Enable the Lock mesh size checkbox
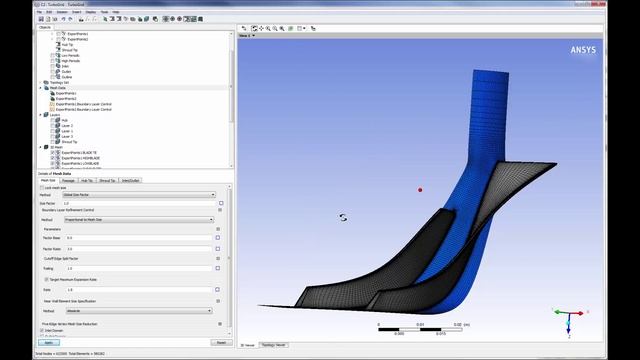 coord(42,188)
